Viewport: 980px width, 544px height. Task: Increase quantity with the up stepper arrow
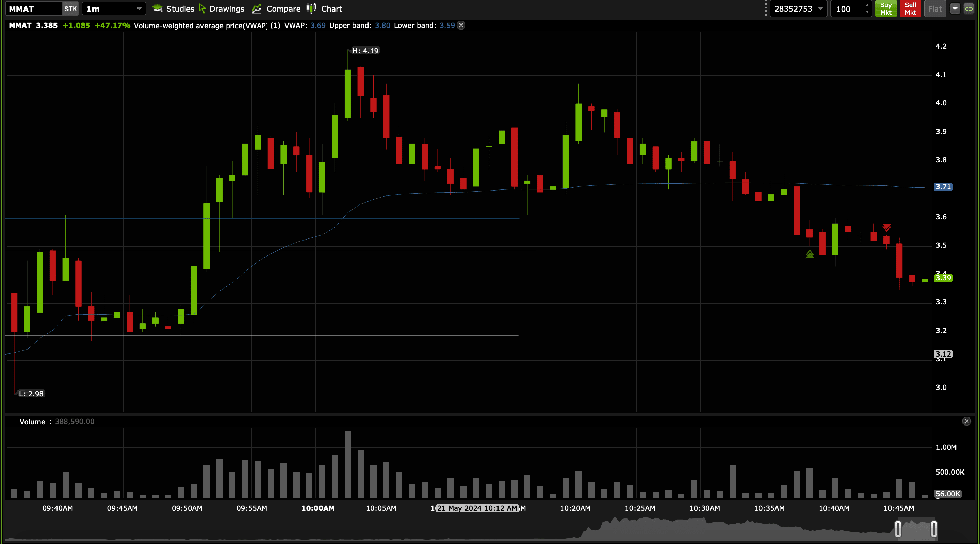(867, 6)
